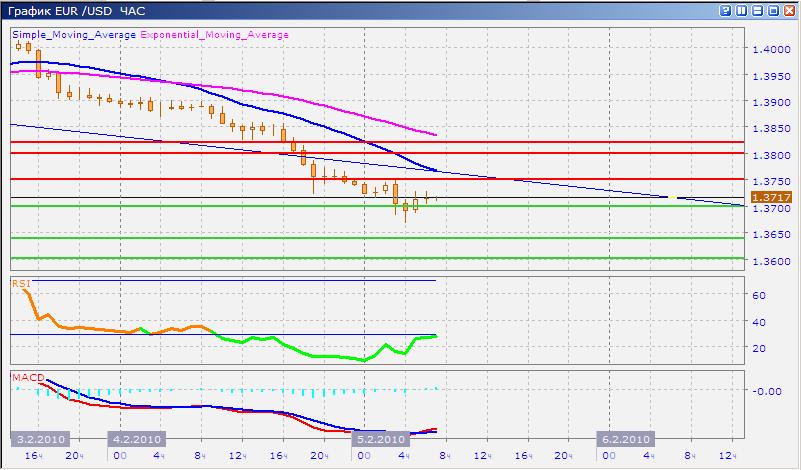Click the RSI scale value 60
The image size is (801, 470).
[x=759, y=295]
